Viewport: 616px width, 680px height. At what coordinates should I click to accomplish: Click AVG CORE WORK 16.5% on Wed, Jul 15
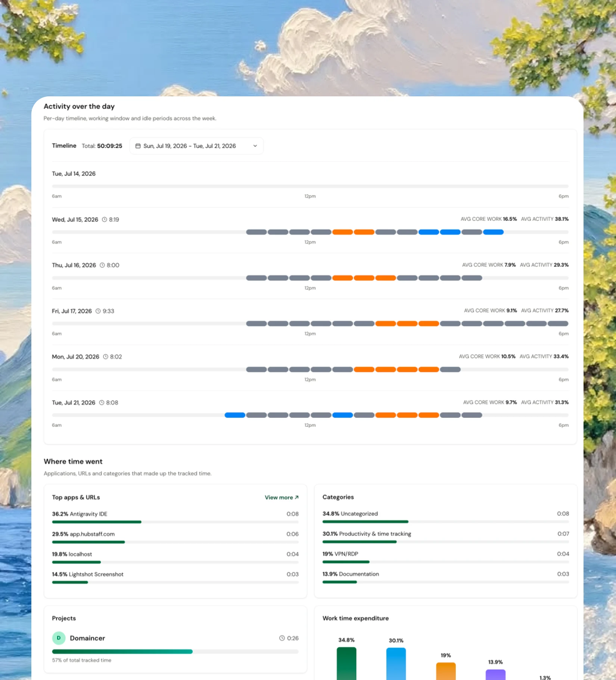[489, 219]
